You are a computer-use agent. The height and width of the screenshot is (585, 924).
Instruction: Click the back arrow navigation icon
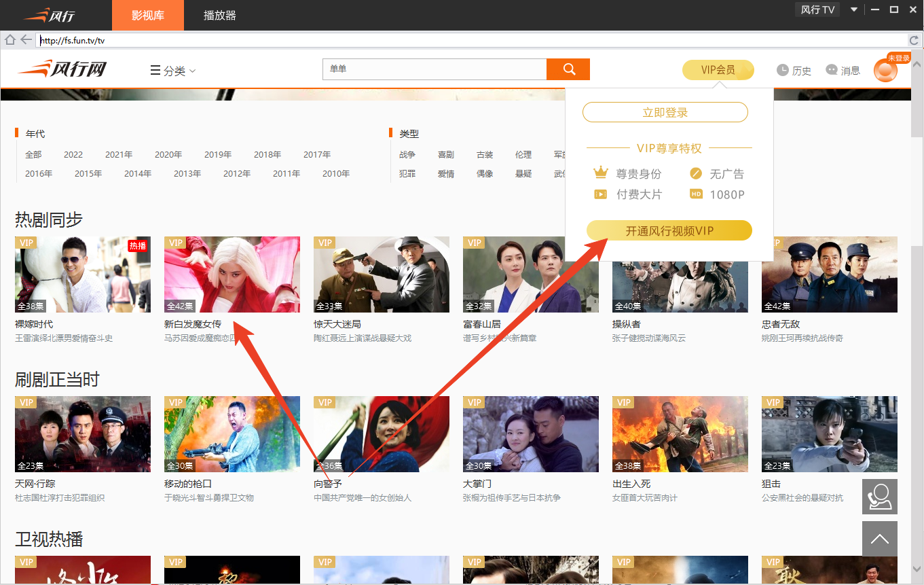[26, 40]
